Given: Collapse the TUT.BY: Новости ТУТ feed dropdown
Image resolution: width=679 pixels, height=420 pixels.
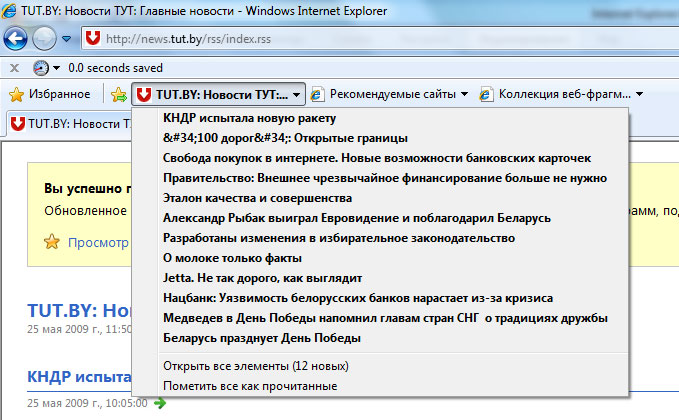Looking at the screenshot, I should coord(296,94).
